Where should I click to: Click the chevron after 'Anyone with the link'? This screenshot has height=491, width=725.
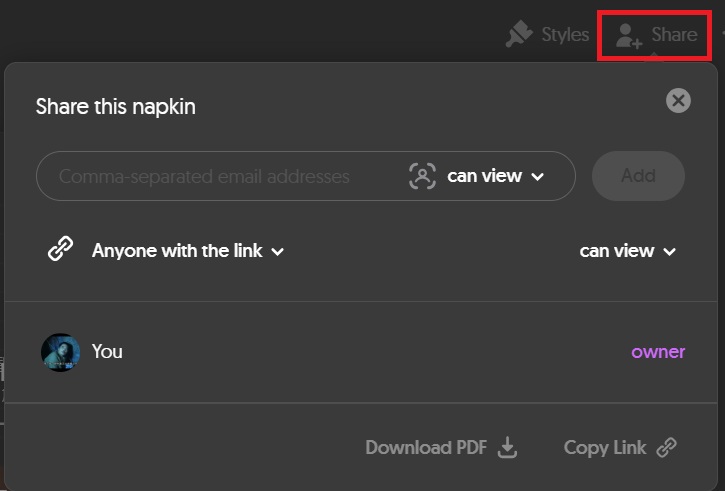(278, 252)
